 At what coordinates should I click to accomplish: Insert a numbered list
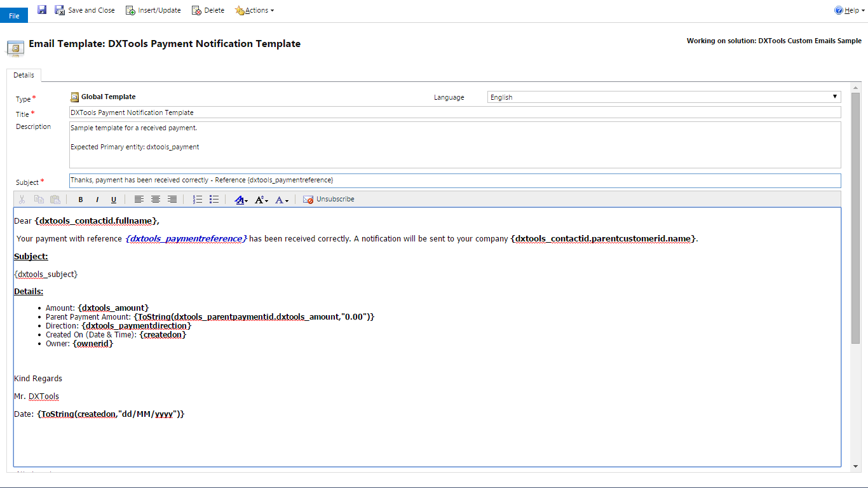coord(198,200)
